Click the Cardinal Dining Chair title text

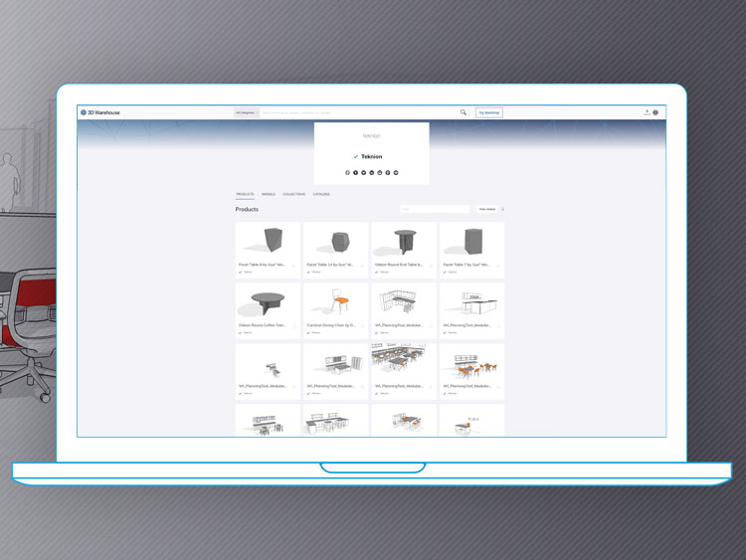[331, 325]
